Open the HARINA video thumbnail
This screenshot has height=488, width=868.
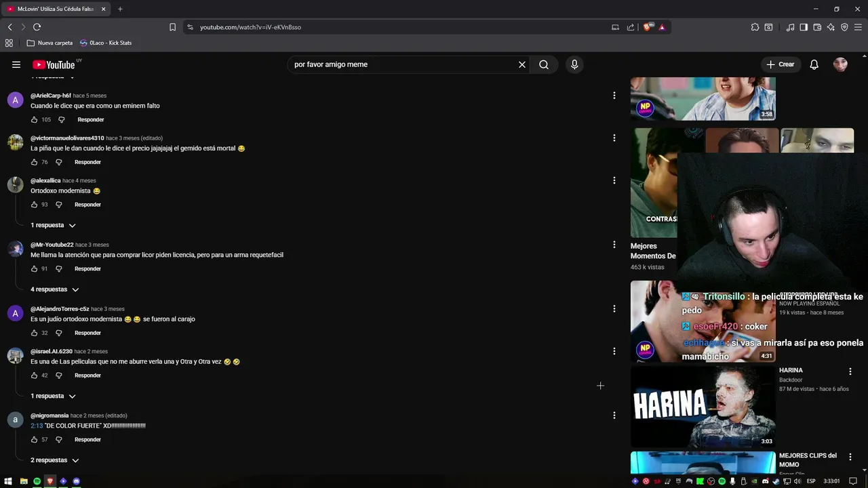[703, 407]
